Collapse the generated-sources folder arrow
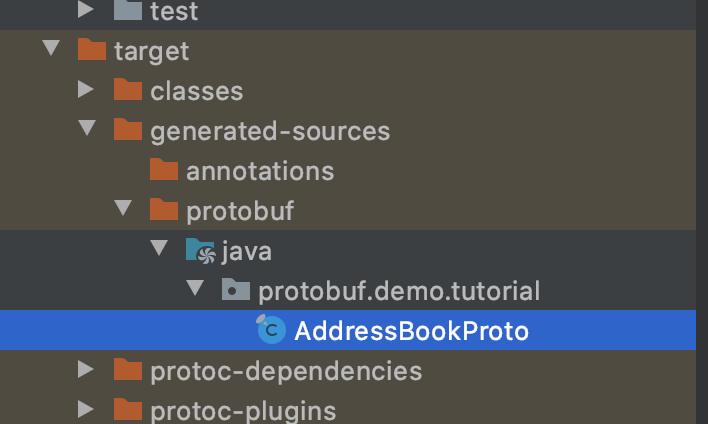The width and height of the screenshot is (708, 424). 88,130
